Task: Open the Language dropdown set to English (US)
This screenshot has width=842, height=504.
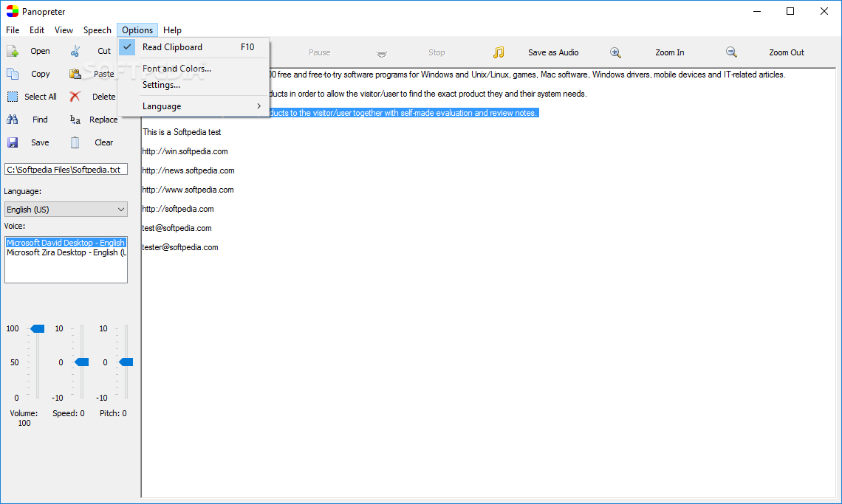Action: point(66,210)
